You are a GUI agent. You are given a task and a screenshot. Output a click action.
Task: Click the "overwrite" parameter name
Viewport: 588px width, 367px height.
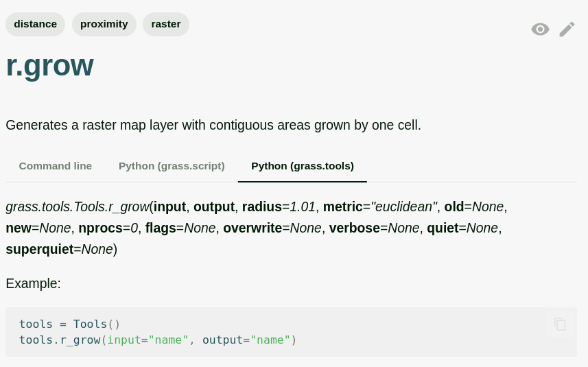click(x=252, y=228)
